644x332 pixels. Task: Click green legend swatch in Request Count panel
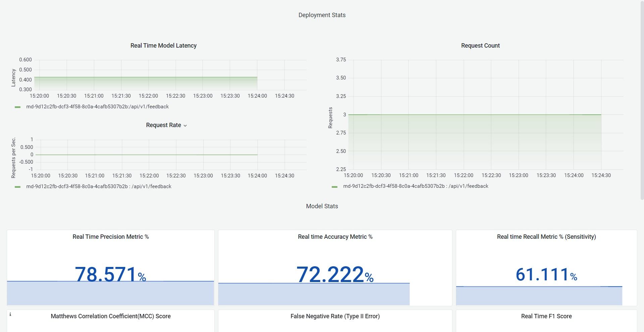[334, 186]
